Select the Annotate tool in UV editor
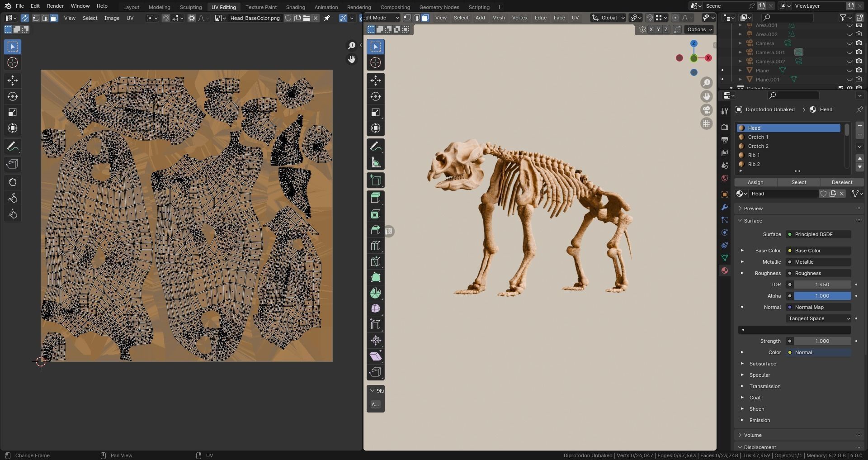Image resolution: width=868 pixels, height=460 pixels. click(x=13, y=147)
